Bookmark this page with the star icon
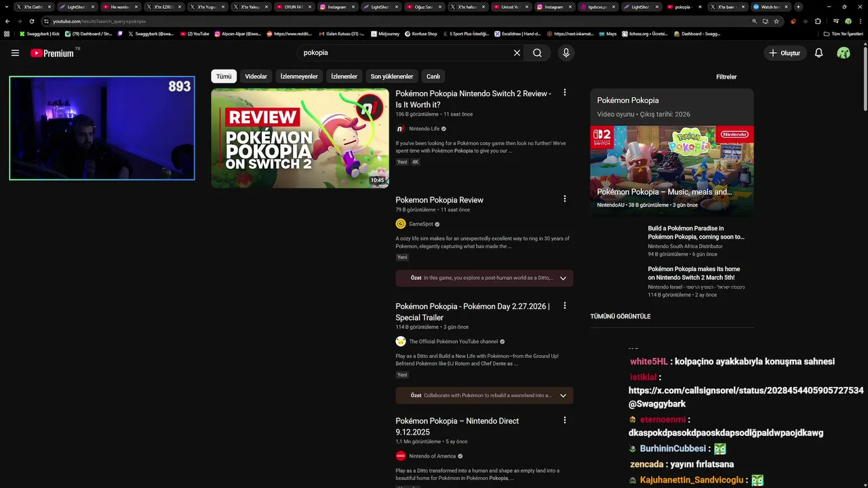 (x=776, y=21)
